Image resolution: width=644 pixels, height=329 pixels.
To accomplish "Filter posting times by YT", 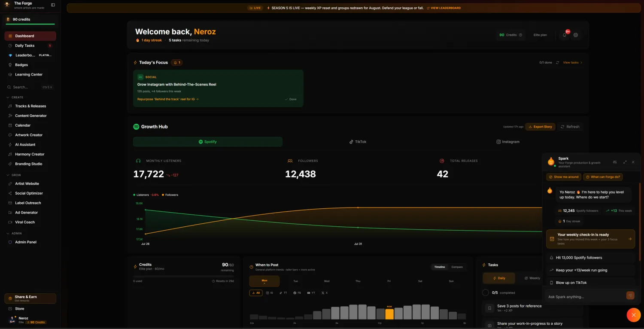I will (311, 293).
